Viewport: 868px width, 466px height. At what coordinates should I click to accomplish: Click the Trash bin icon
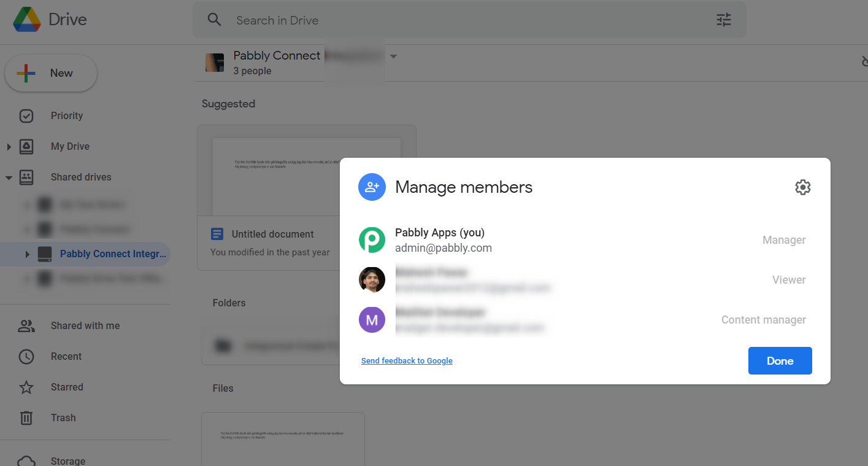(26, 418)
